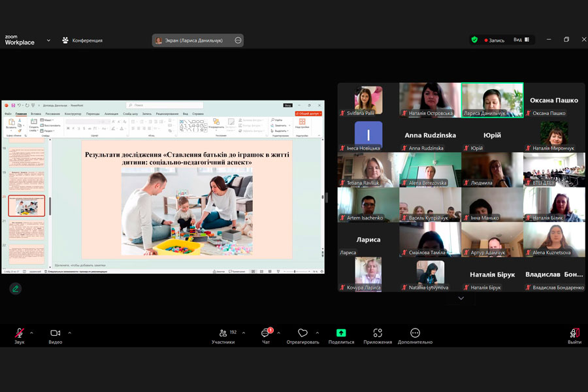The width and height of the screenshot is (588, 392).
Task: Click the PowerPoint Поиск search box
Action: coord(165,105)
